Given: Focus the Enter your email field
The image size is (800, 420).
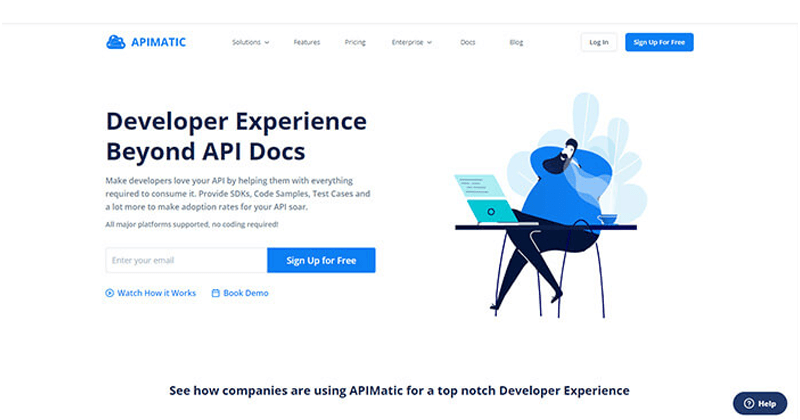Looking at the screenshot, I should point(186,260).
